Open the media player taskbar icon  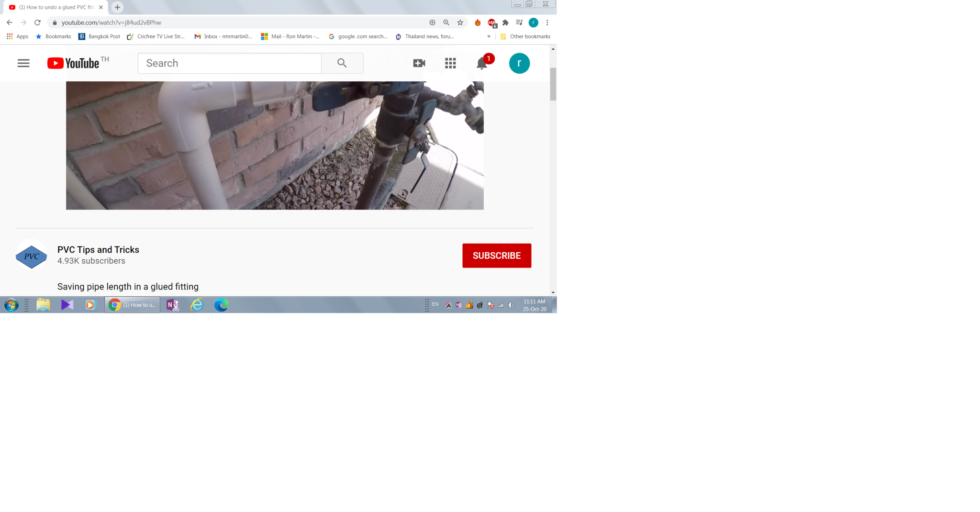click(x=90, y=305)
